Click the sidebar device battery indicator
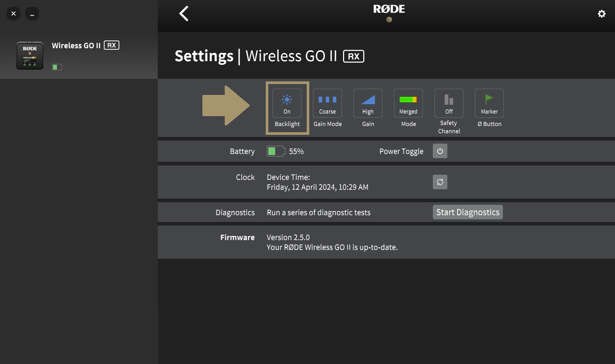The width and height of the screenshot is (615, 364). point(57,67)
